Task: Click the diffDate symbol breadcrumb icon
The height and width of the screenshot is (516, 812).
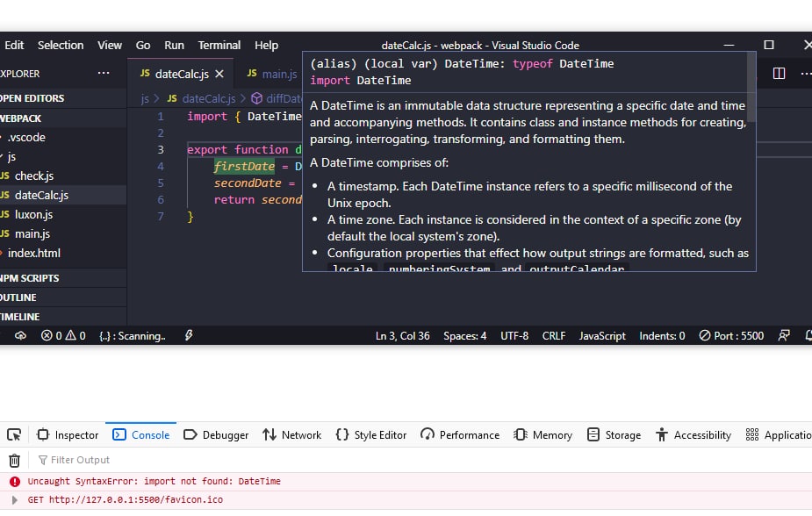Action: 256,98
